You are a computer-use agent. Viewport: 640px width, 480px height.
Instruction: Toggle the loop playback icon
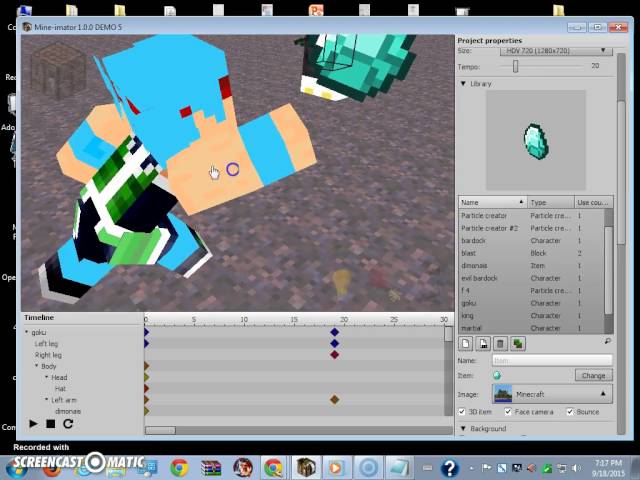point(68,424)
